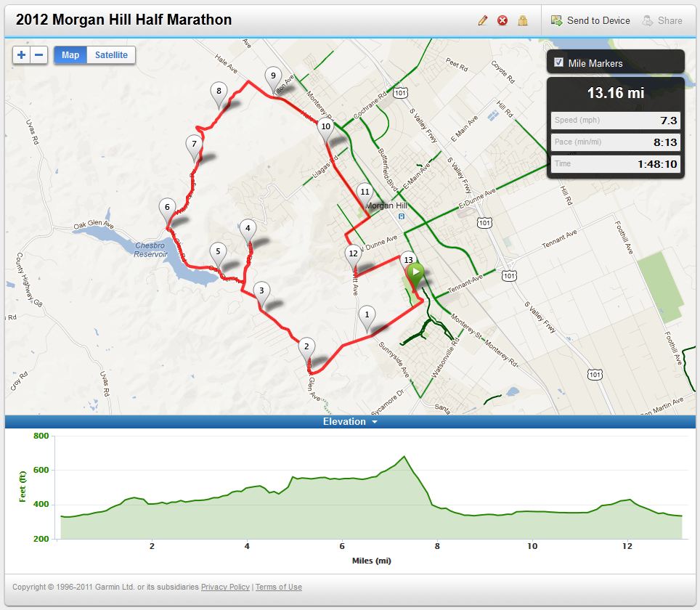
Task: Click the padlock privacy icon
Action: point(522,20)
